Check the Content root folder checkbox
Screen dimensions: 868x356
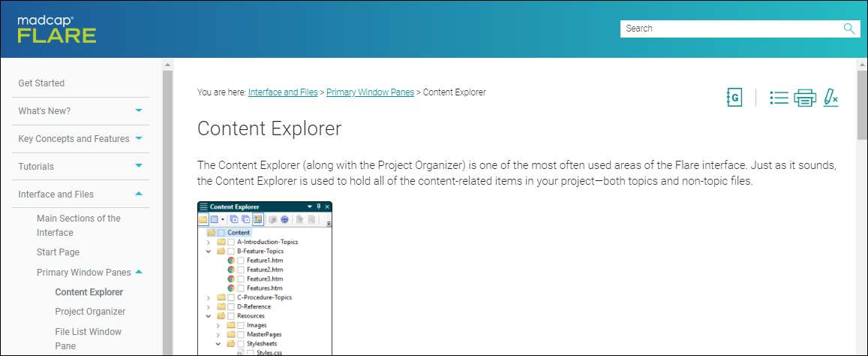221,233
